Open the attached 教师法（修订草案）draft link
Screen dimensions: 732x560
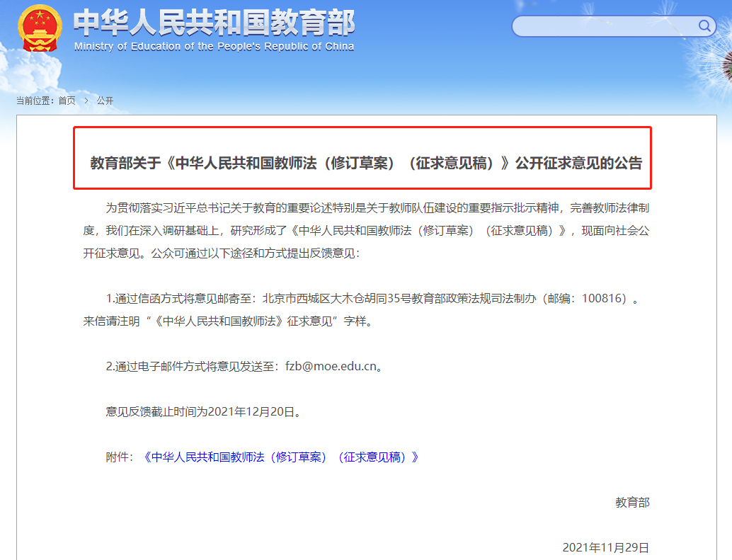pos(281,457)
